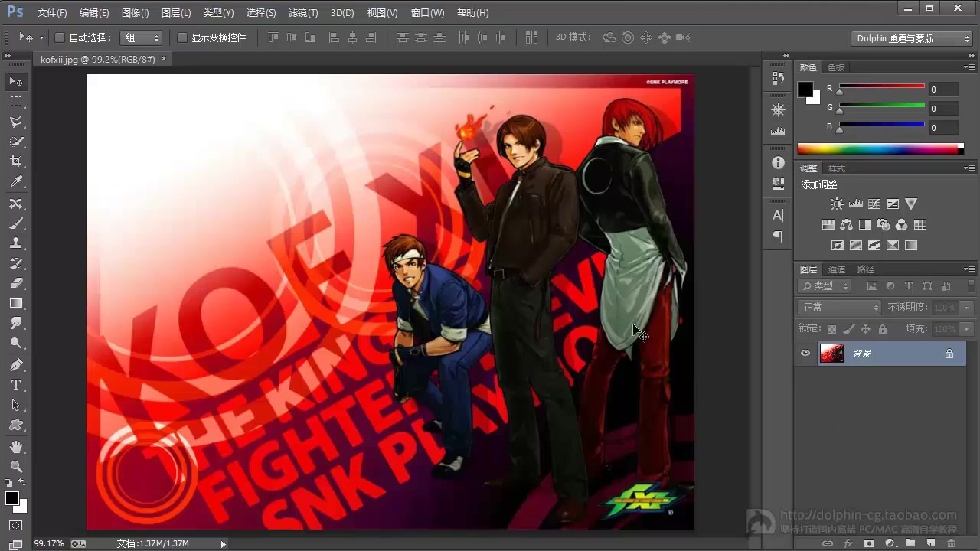Select the Path Selection arrow tool
The width and height of the screenshot is (980, 551).
click(x=16, y=405)
